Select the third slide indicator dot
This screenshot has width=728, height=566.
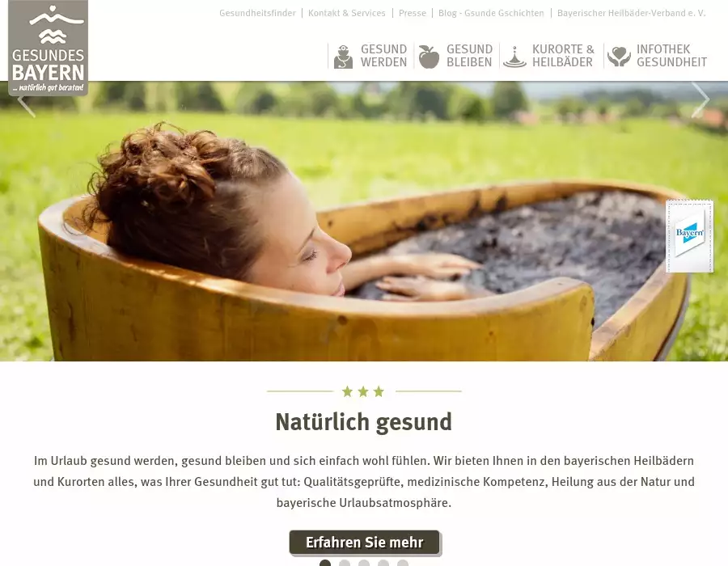pyautogui.click(x=364, y=563)
